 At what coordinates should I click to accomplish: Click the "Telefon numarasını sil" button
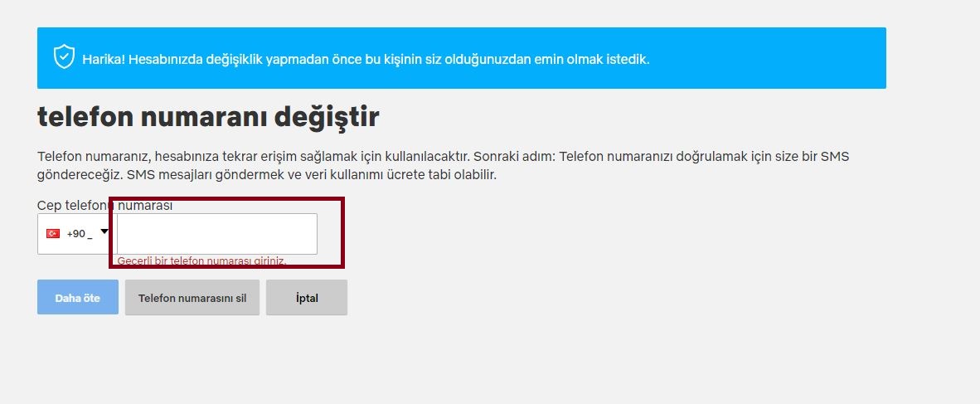click(x=192, y=298)
